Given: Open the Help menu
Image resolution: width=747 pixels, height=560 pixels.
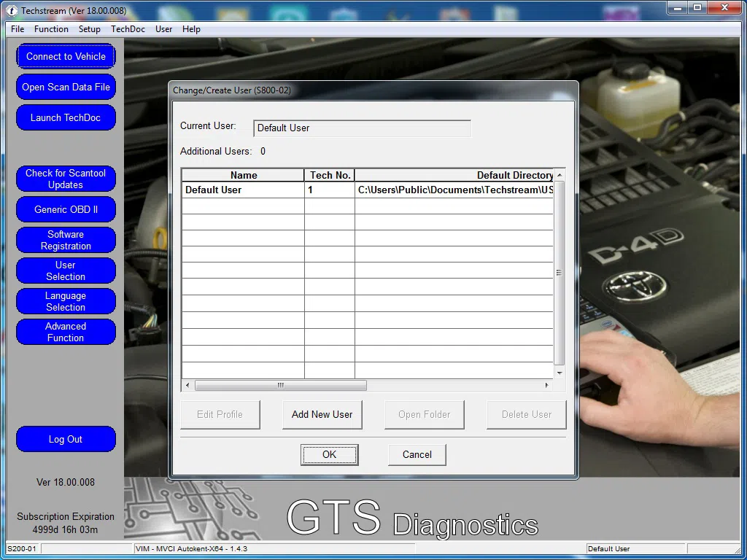Looking at the screenshot, I should click(191, 29).
